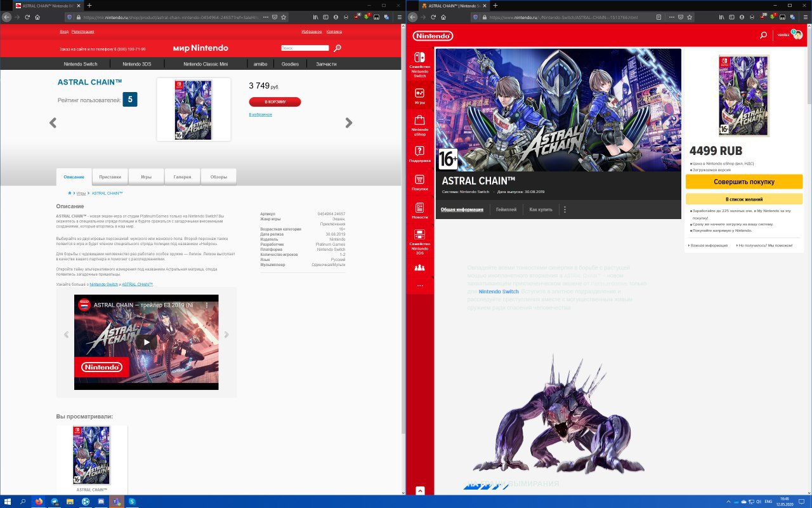812x508 pixels.
Task: Open the ASTRAL CHAIN box art thumbnail on мир Nintendo
Action: point(193,109)
